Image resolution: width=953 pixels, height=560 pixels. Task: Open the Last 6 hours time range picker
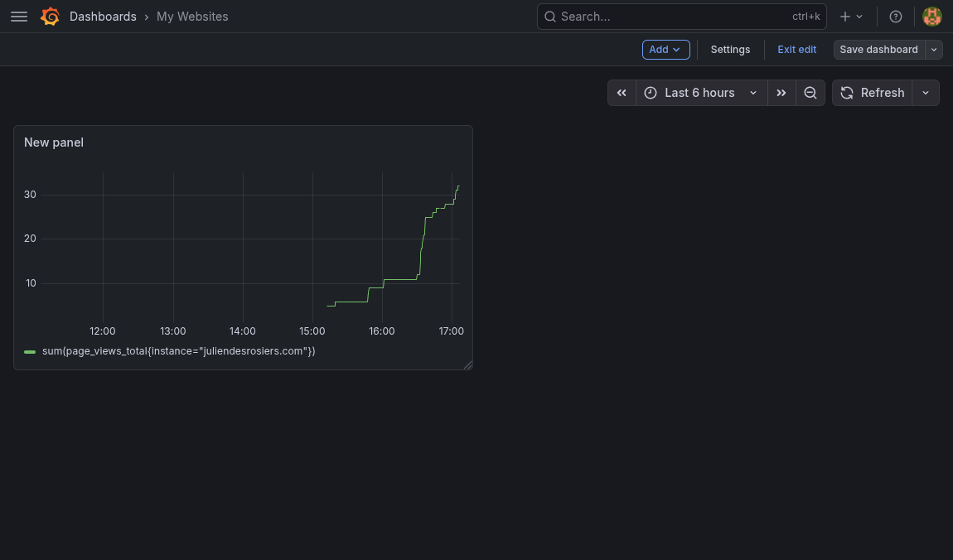click(699, 93)
